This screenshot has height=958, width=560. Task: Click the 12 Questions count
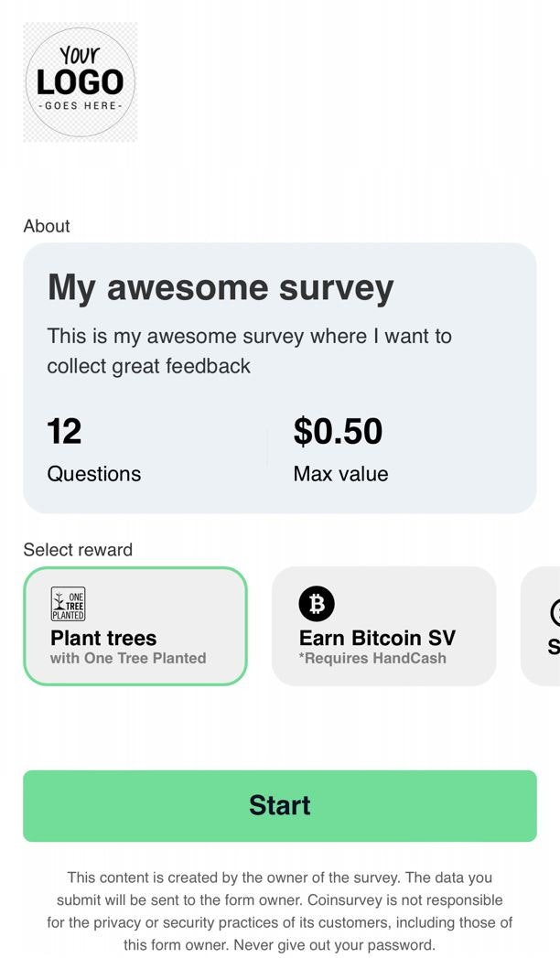click(x=94, y=449)
